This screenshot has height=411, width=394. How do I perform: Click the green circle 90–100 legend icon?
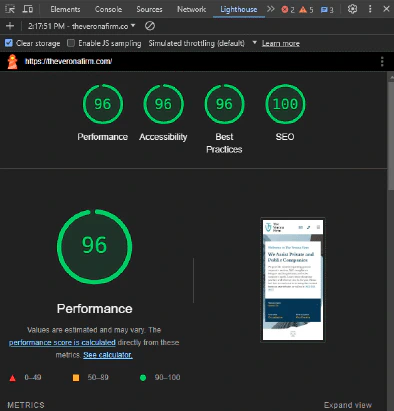[143, 378]
